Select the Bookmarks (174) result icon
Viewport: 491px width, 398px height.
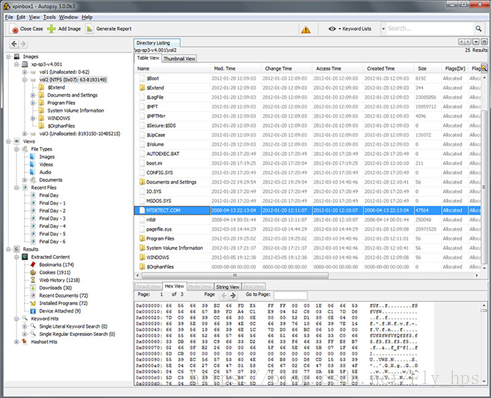point(33,265)
